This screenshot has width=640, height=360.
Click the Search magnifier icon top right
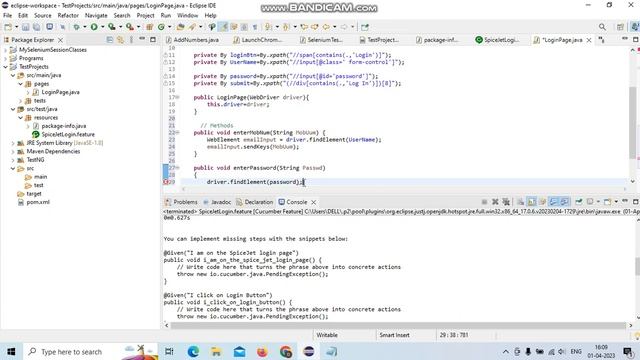tap(602, 27)
